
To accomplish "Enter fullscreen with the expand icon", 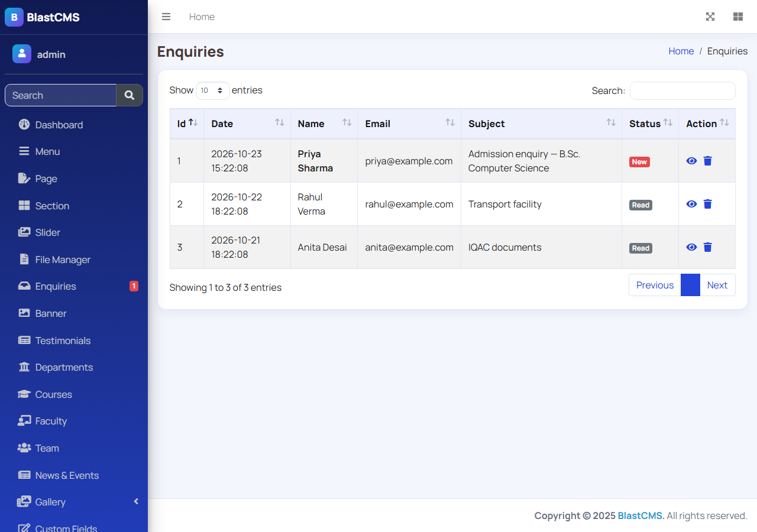I will tap(710, 17).
